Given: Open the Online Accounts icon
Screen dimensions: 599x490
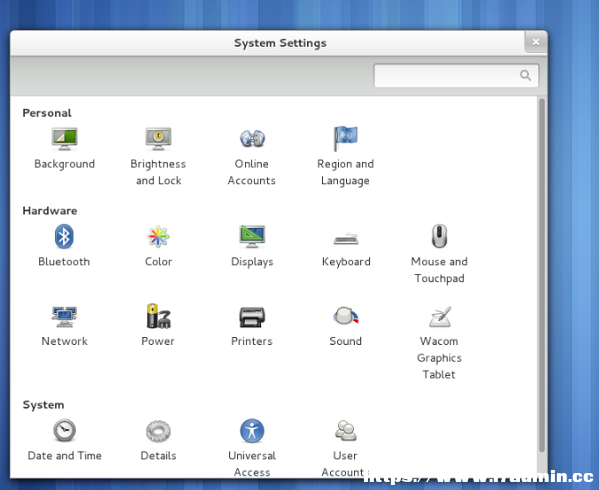Looking at the screenshot, I should (252, 138).
